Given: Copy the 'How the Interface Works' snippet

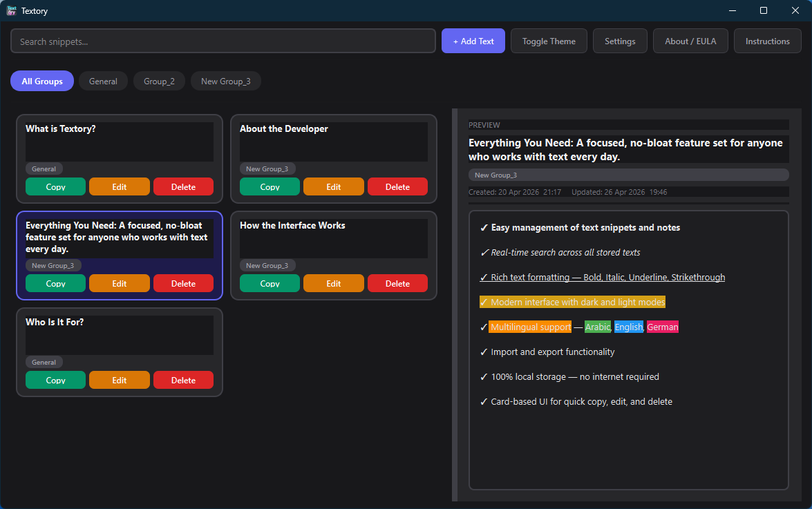Looking at the screenshot, I should pos(270,283).
